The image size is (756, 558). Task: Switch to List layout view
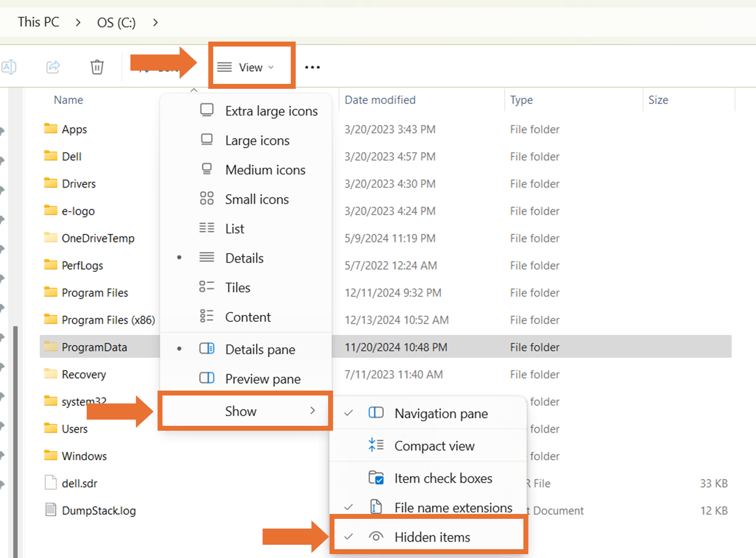click(235, 229)
